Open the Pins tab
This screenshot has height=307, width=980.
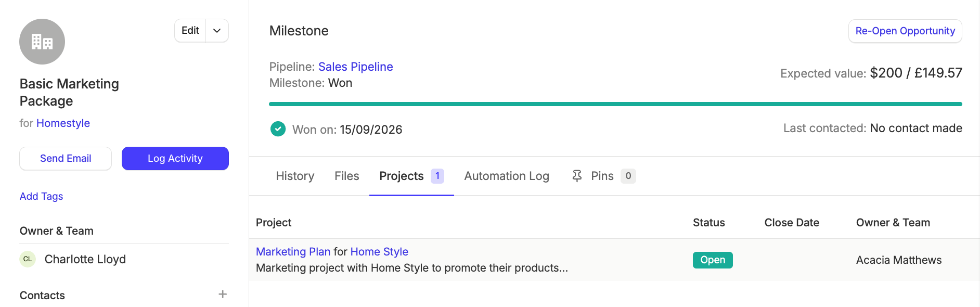point(603,176)
